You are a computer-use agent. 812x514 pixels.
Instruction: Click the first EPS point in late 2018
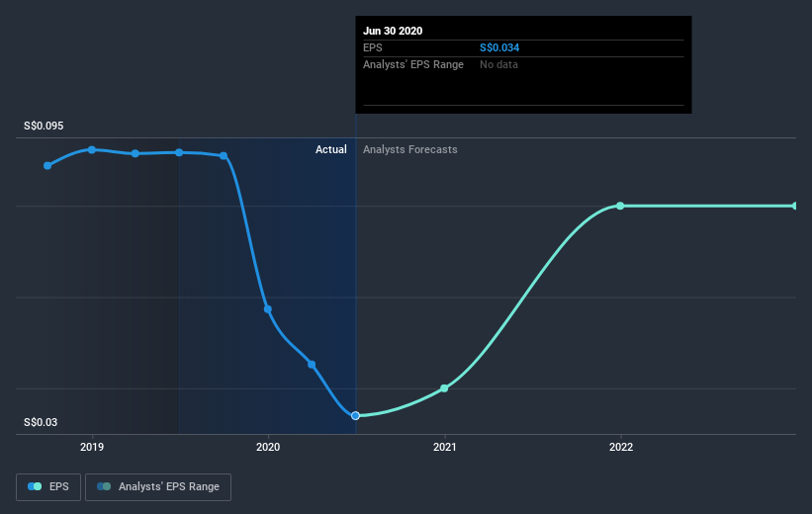click(x=47, y=166)
